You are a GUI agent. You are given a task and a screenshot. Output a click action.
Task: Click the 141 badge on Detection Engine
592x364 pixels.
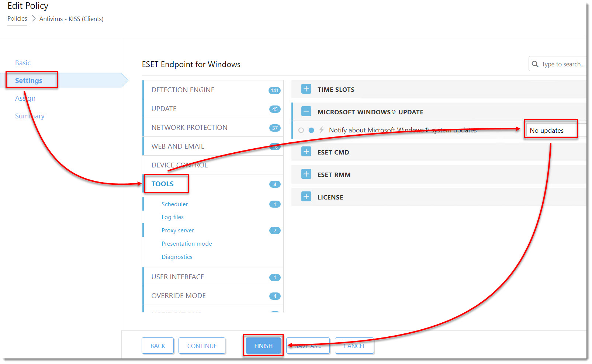[274, 90]
